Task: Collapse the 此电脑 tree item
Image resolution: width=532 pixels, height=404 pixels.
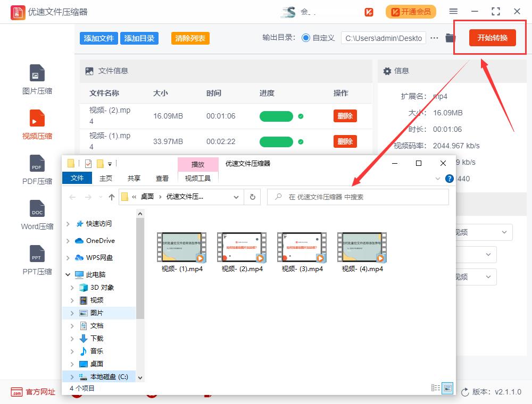Action: click(68, 274)
